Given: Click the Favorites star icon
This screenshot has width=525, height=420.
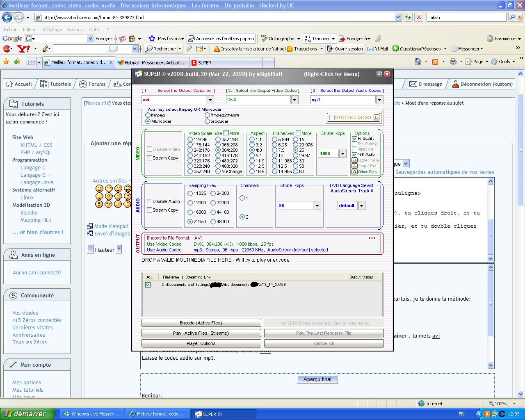Looking at the screenshot, I should tap(6, 62).
